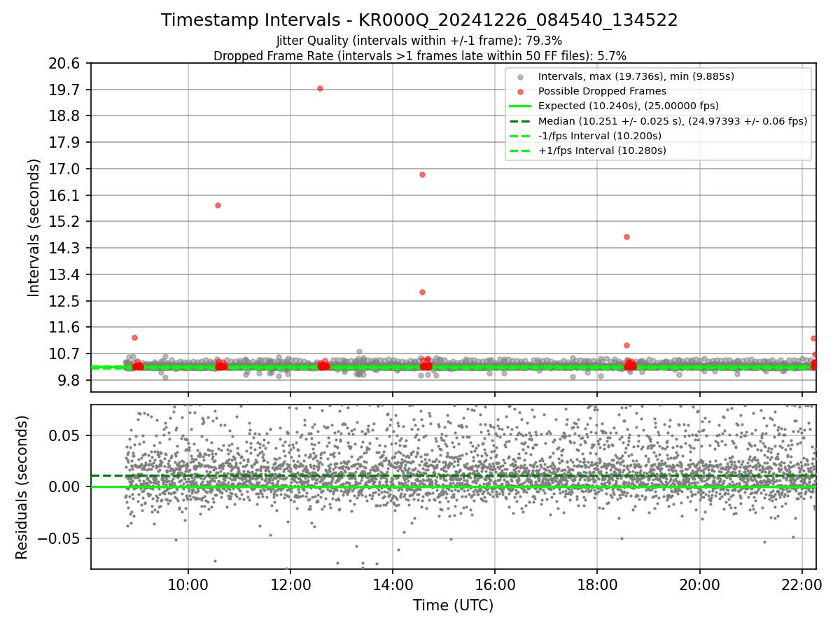
Task: Click the 20:00 time tick label
Action: pyautogui.click(x=699, y=584)
